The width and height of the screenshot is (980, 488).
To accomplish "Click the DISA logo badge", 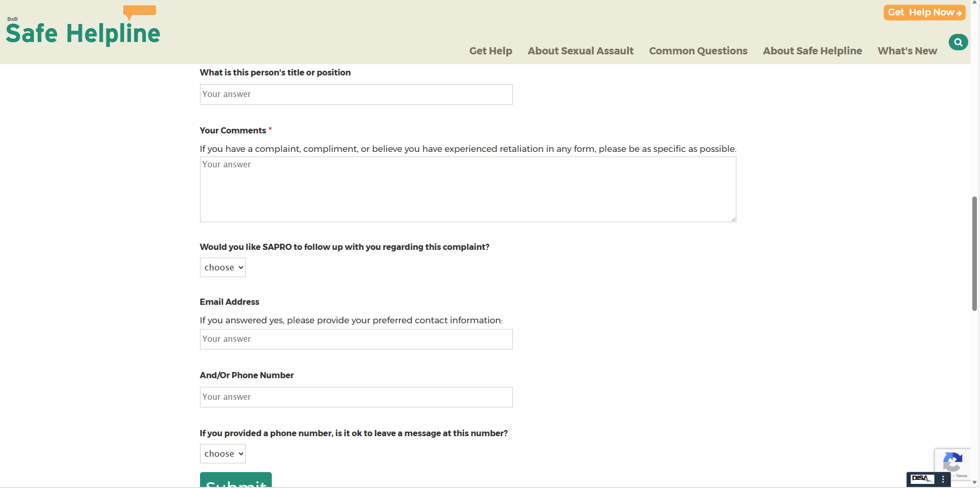I will tap(922, 479).
